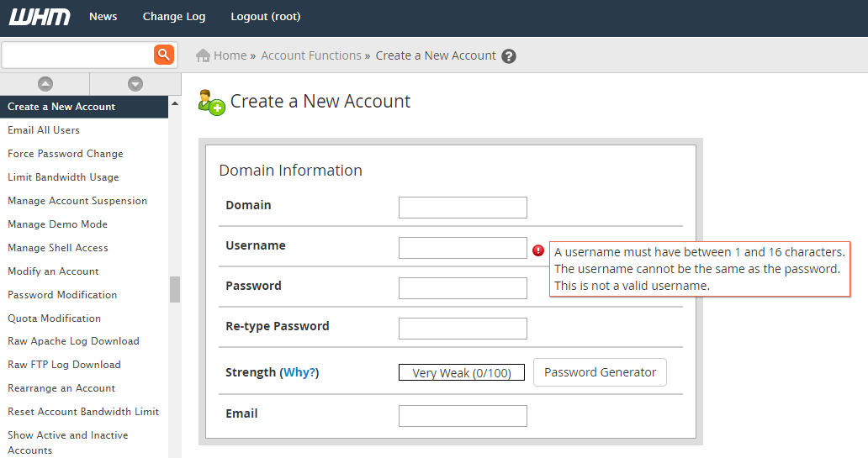Click the sidebar search text box
The height and width of the screenshot is (458, 868).
pos(77,55)
